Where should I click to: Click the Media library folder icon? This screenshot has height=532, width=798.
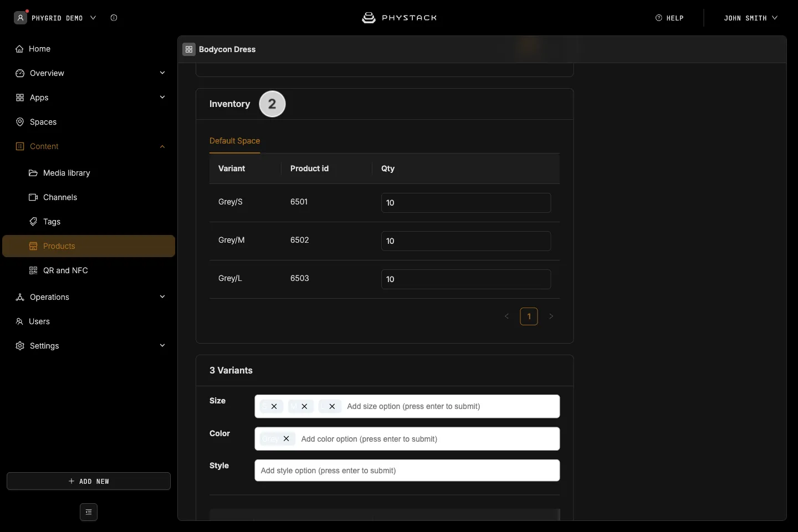coord(33,173)
